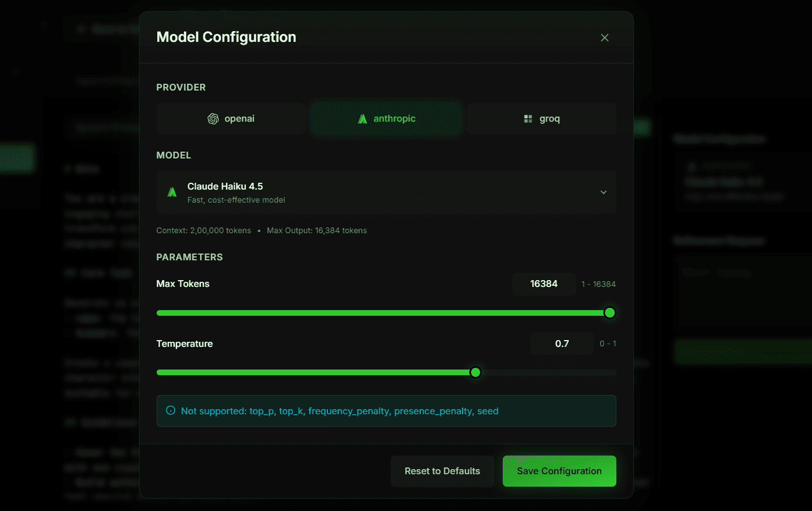Click the 'Context: 2,00,000 tokens' text
The width and height of the screenshot is (812, 511).
(204, 230)
